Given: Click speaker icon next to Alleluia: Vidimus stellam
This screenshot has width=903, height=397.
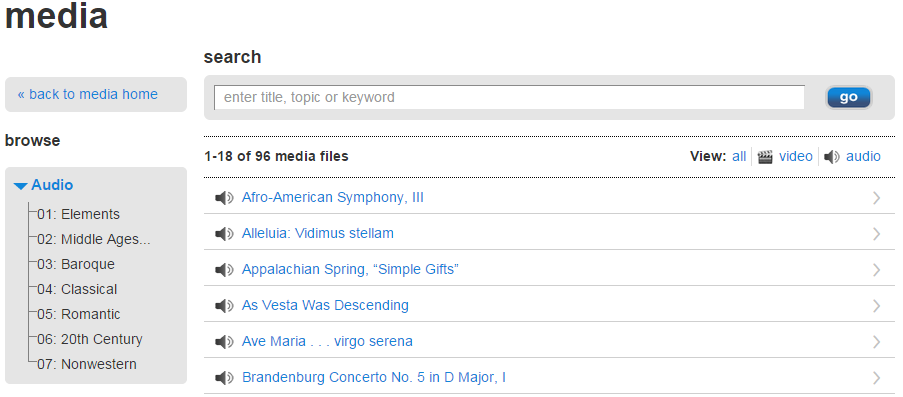Looking at the screenshot, I should [224, 234].
